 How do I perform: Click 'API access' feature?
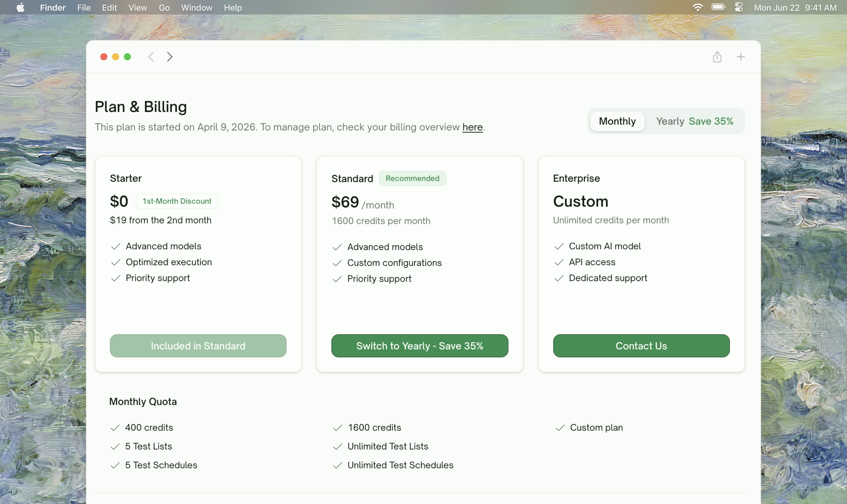click(592, 262)
